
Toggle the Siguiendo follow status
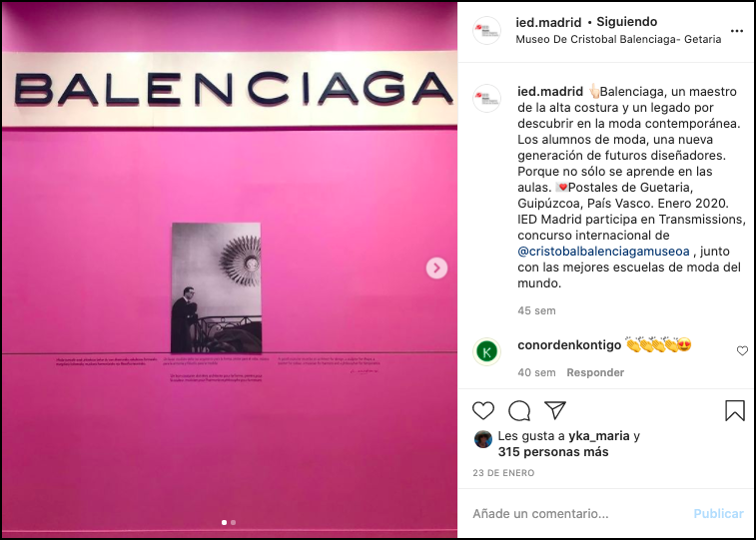tap(627, 22)
